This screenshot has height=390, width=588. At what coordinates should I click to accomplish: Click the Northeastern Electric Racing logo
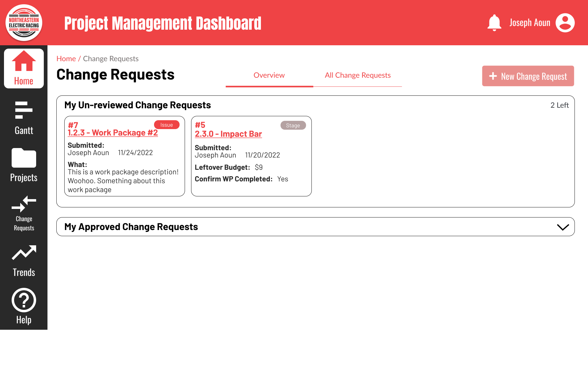click(24, 22)
